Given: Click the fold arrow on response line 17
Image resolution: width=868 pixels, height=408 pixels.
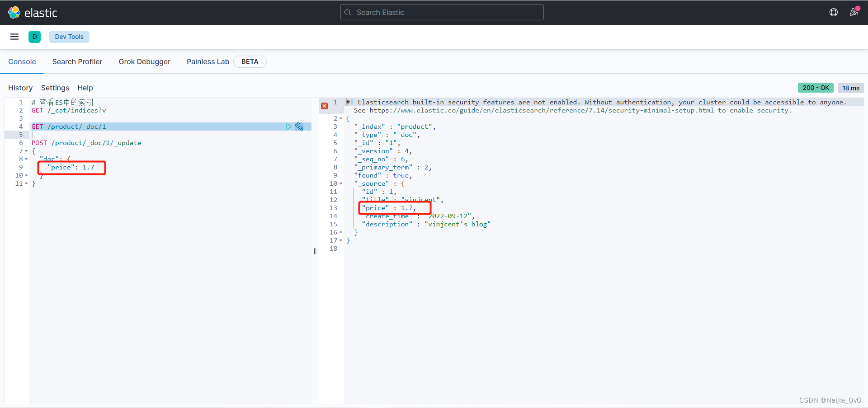Looking at the screenshot, I should 341,240.
